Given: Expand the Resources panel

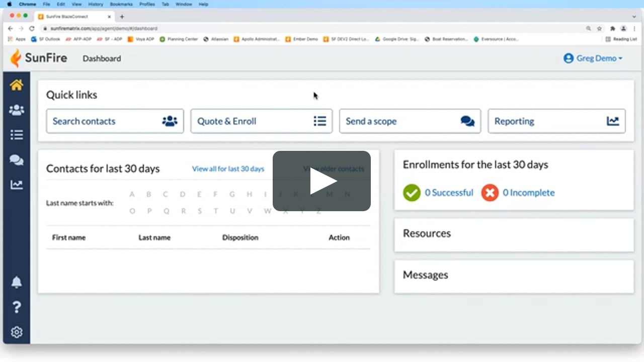Looking at the screenshot, I should pyautogui.click(x=514, y=234).
